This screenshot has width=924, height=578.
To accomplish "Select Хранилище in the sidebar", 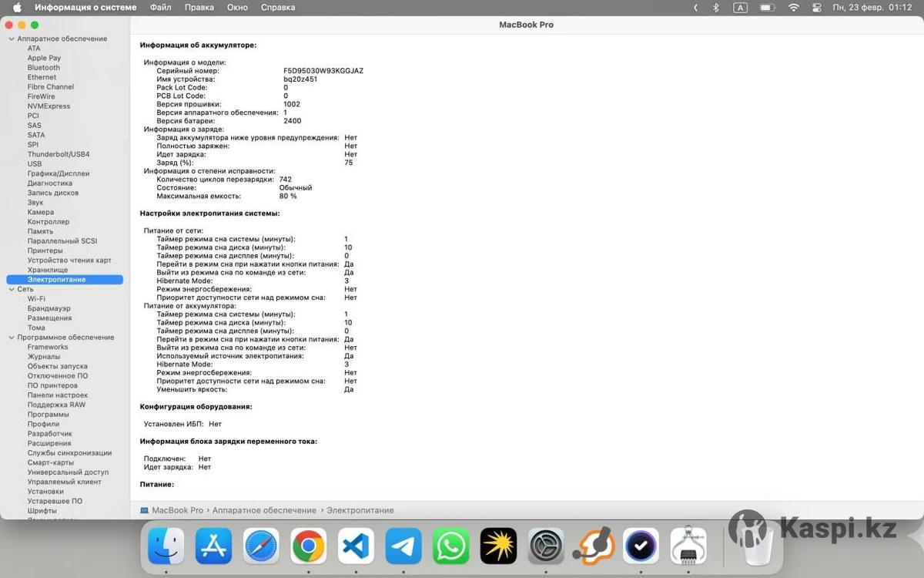I will pos(48,270).
